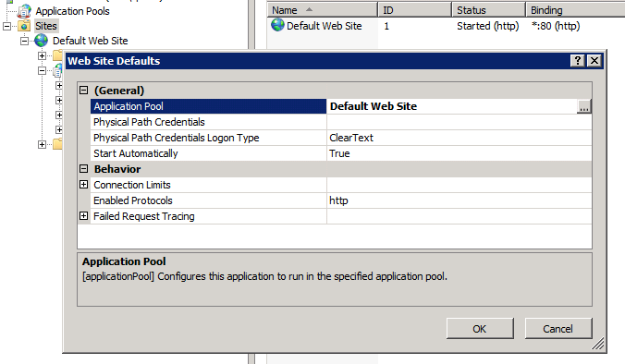Viewport: 625px width, 364px height.
Task: Collapse the Default Web Site tree node
Action: click(25, 41)
